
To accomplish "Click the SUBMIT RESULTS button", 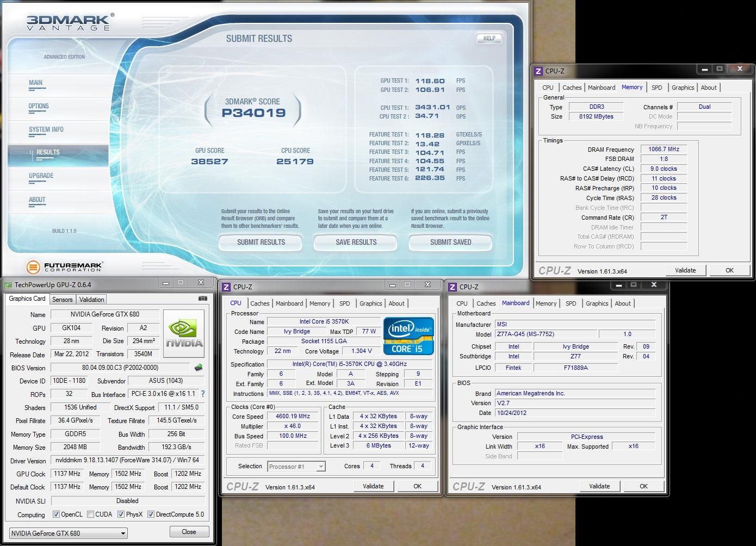I will point(261,242).
